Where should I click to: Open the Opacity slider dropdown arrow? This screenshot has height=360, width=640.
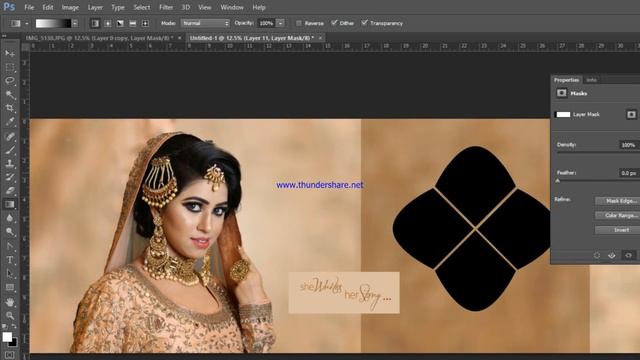280,23
